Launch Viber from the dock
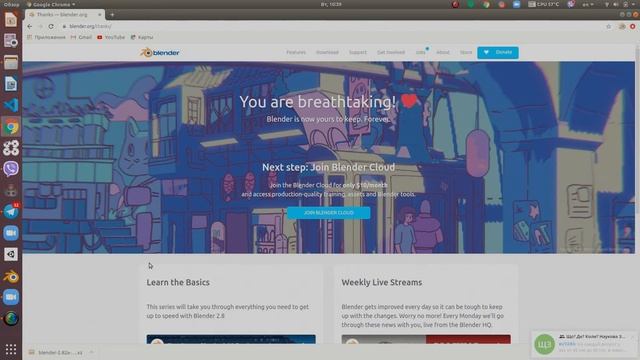The width and height of the screenshot is (640, 360). (x=11, y=169)
